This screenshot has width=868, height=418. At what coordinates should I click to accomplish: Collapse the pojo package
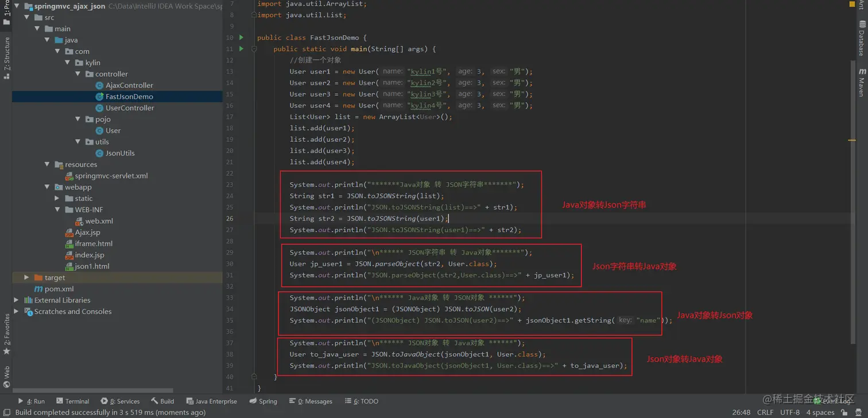pyautogui.click(x=78, y=119)
